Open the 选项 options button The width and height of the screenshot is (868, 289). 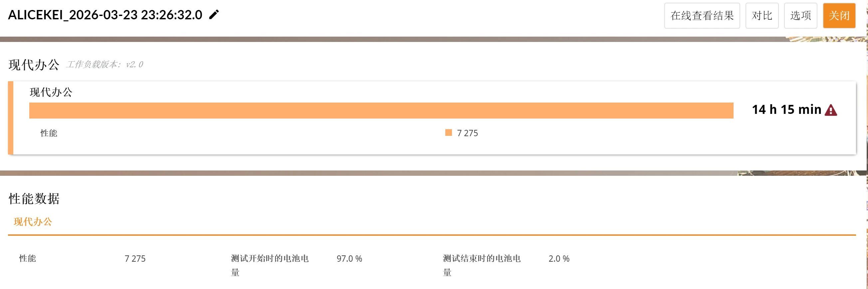[x=800, y=16]
